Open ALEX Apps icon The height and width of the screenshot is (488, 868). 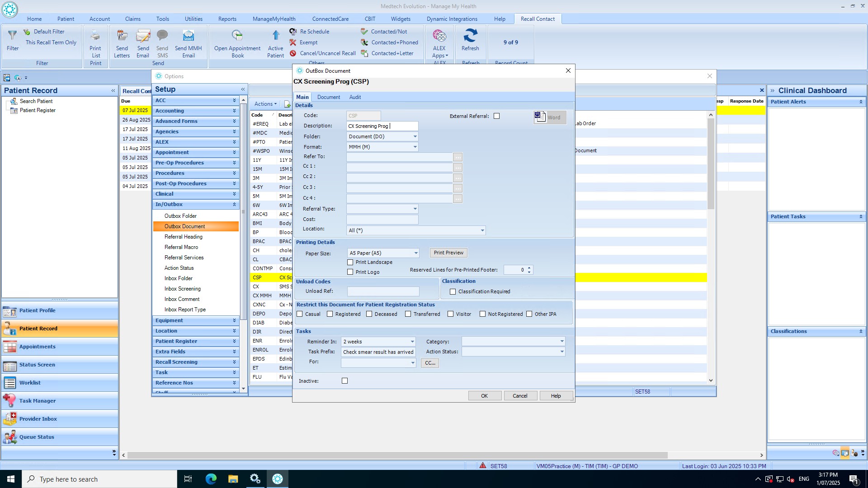tap(439, 36)
